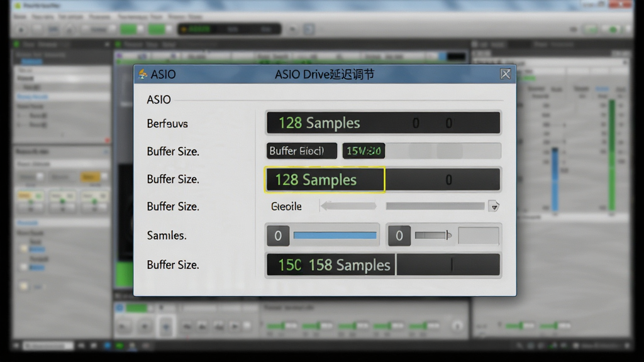Click the Berfeuvs label

[167, 124]
